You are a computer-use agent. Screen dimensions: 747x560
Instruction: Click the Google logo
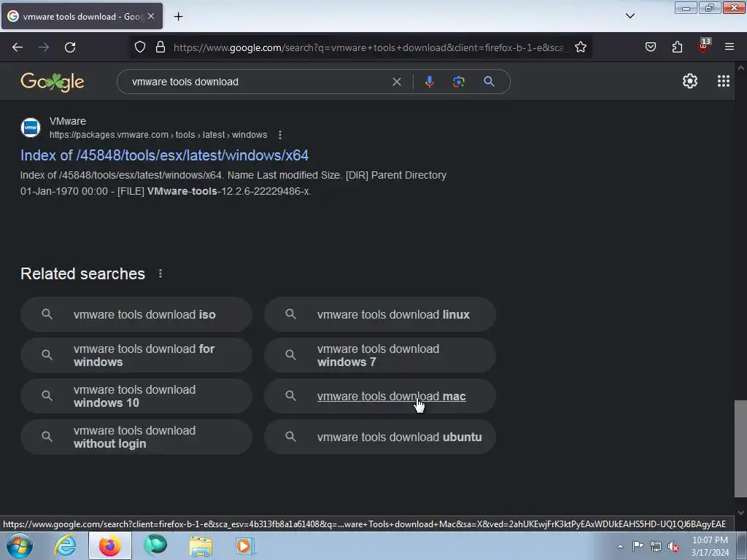[53, 82]
